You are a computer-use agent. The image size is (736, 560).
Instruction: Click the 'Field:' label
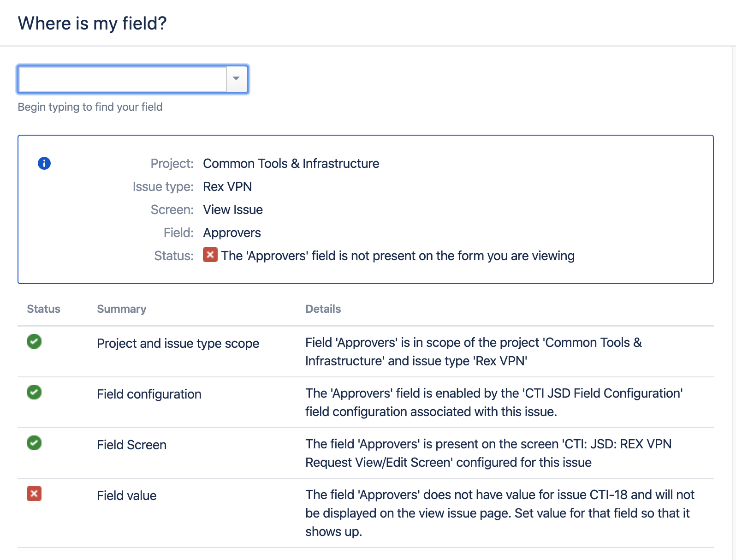[178, 233]
